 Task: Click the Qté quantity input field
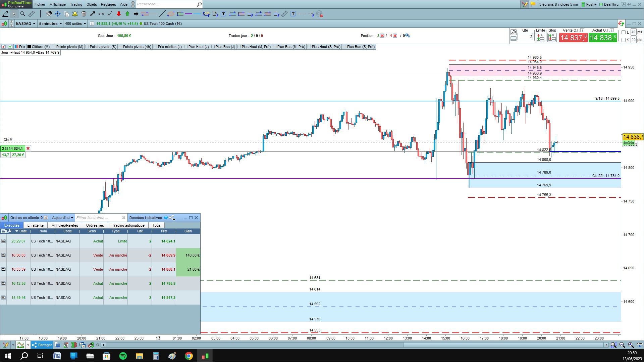tap(525, 37)
